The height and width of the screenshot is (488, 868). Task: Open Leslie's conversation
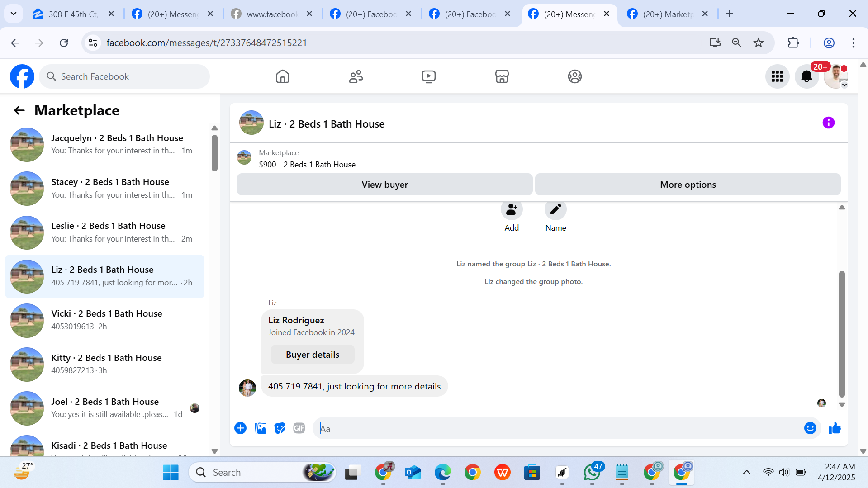click(105, 232)
